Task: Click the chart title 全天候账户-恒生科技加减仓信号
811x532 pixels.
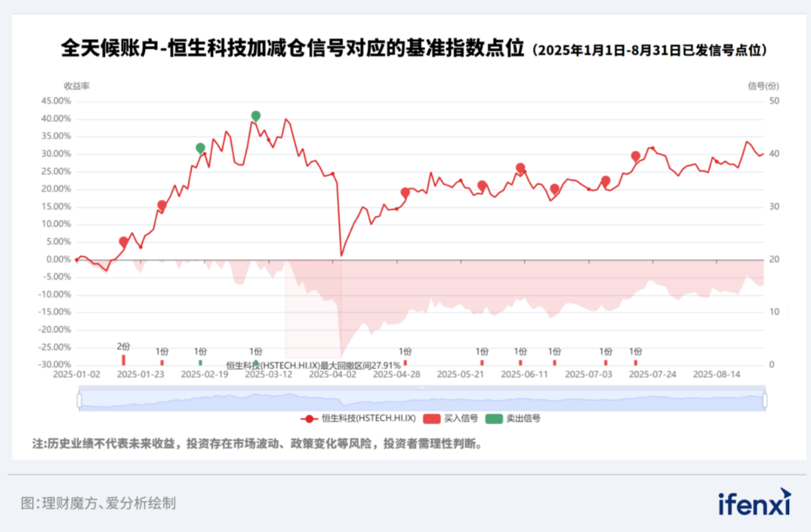Action: [x=293, y=48]
